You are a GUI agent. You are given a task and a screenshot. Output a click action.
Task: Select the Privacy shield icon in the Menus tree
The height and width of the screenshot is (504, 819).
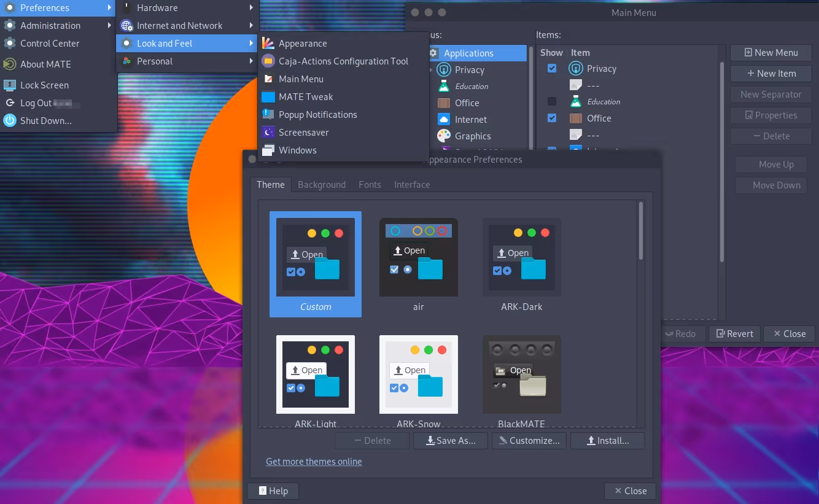pyautogui.click(x=443, y=70)
